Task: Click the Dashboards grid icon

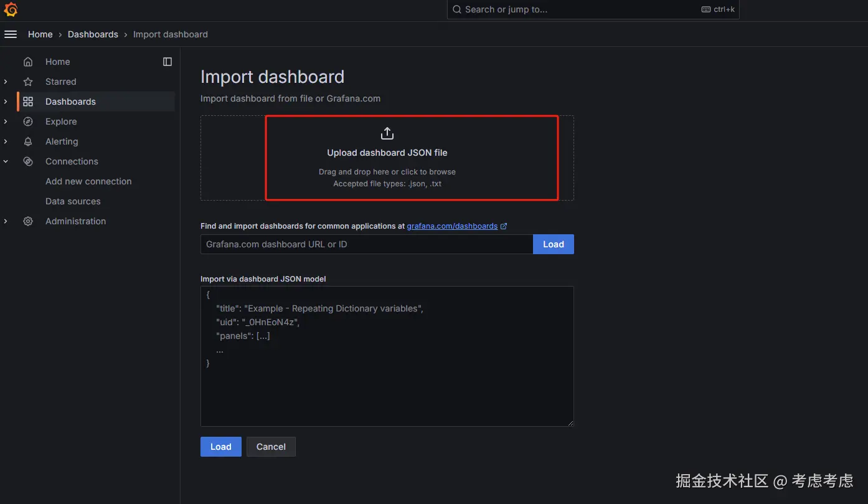Action: pyautogui.click(x=28, y=102)
